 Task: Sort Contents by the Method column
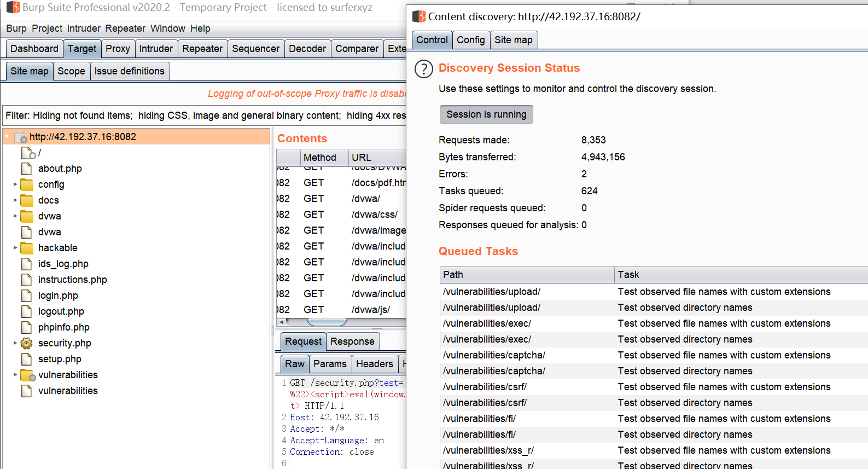click(325, 158)
